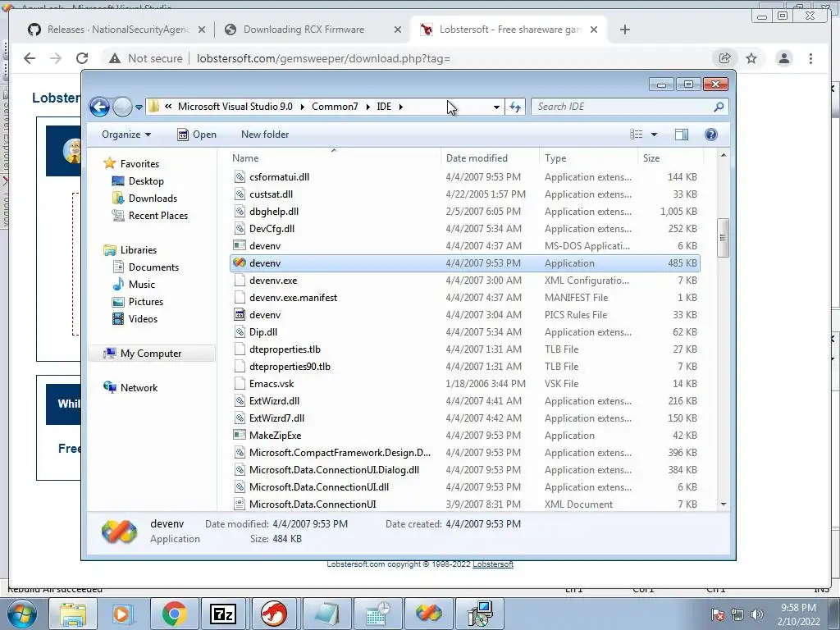This screenshot has height=630, width=840.
Task: Open address bar previous locations dropdown
Action: [x=496, y=107]
